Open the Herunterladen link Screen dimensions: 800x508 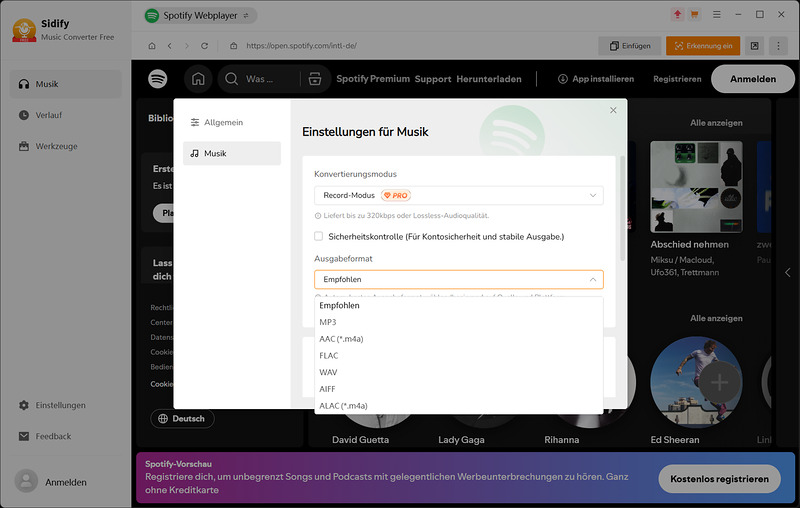(489, 79)
